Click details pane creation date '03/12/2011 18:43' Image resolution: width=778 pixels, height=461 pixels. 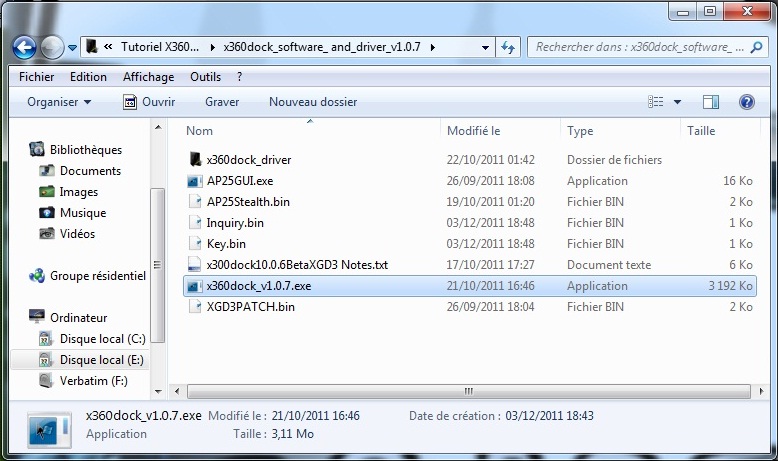pyautogui.click(x=549, y=416)
